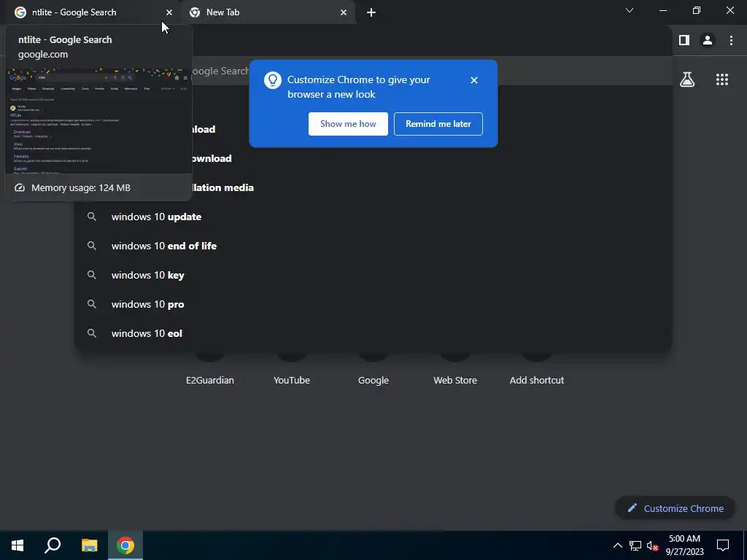Open Chrome side panel

[684, 41]
